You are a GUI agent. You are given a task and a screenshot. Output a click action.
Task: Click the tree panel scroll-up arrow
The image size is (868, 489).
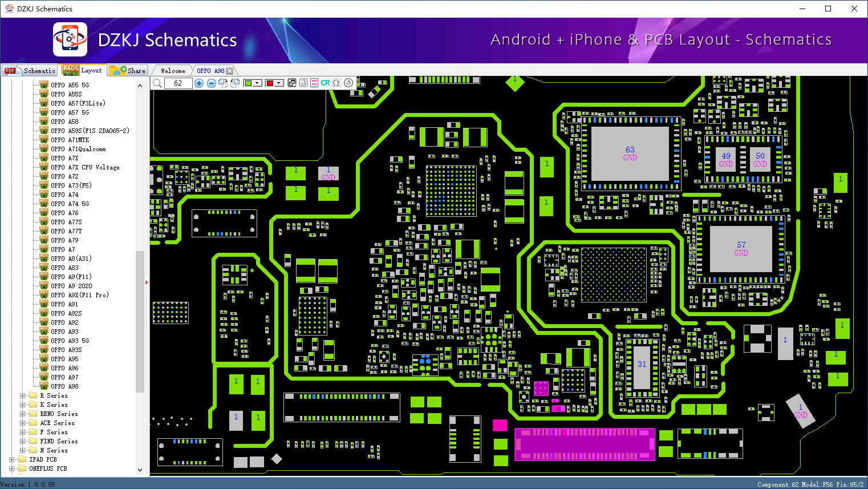[x=140, y=86]
